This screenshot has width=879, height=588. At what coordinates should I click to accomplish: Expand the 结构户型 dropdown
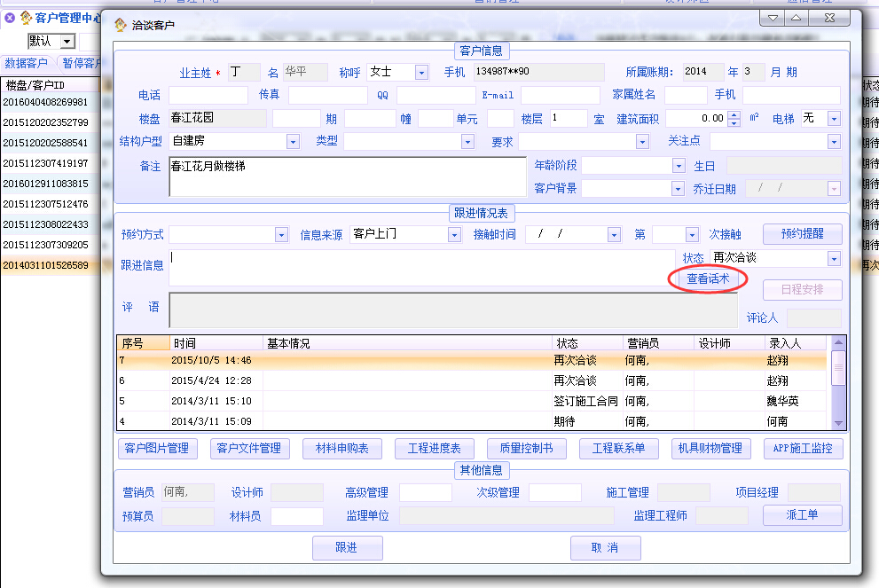coord(294,142)
